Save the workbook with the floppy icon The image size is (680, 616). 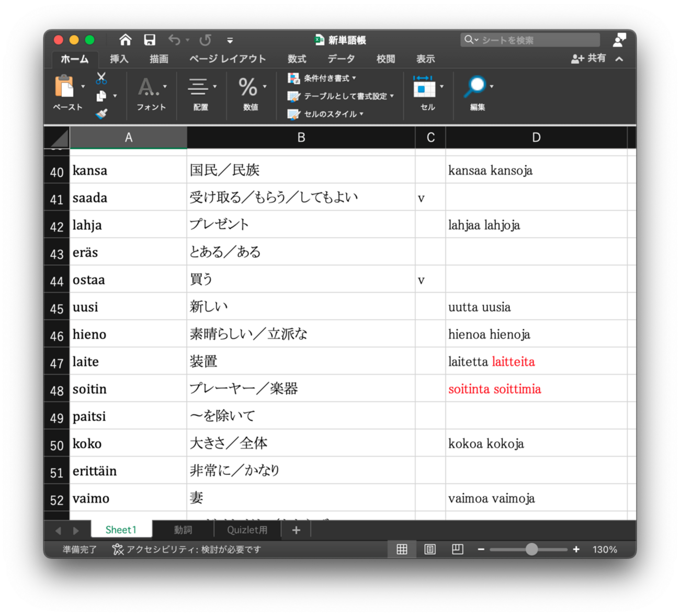(x=150, y=40)
